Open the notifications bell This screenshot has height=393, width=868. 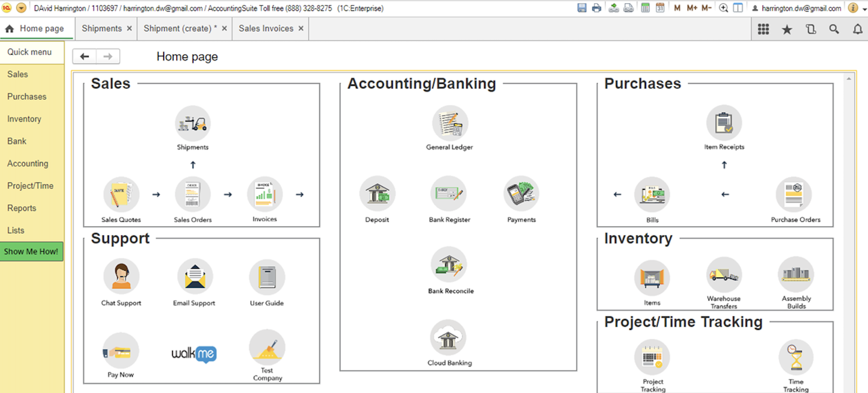coord(858,29)
